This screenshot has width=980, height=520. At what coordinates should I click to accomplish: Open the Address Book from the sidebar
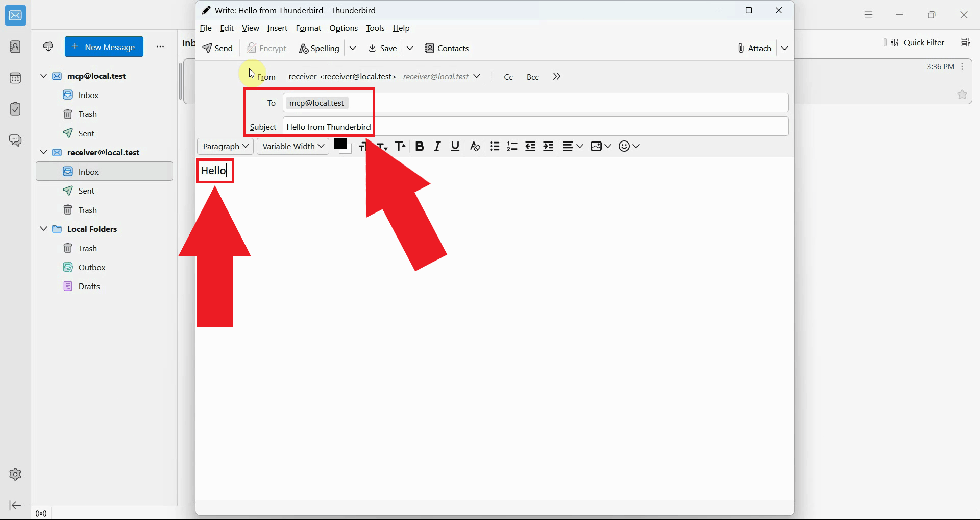15,48
